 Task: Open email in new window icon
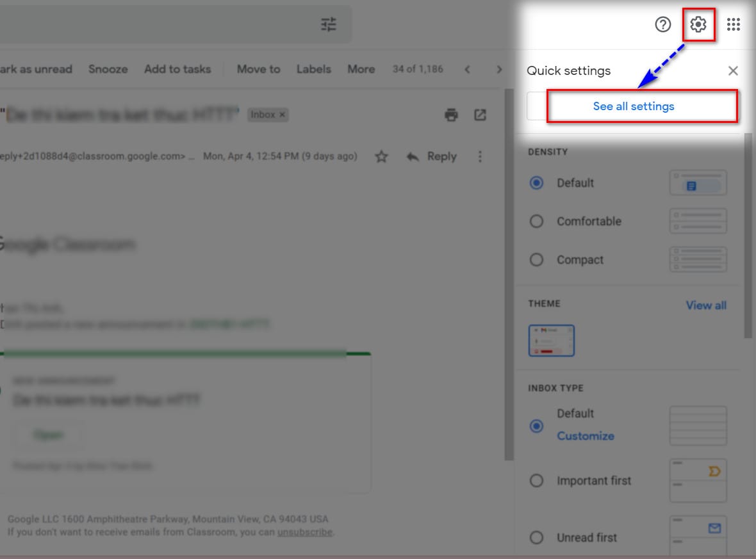point(481,115)
